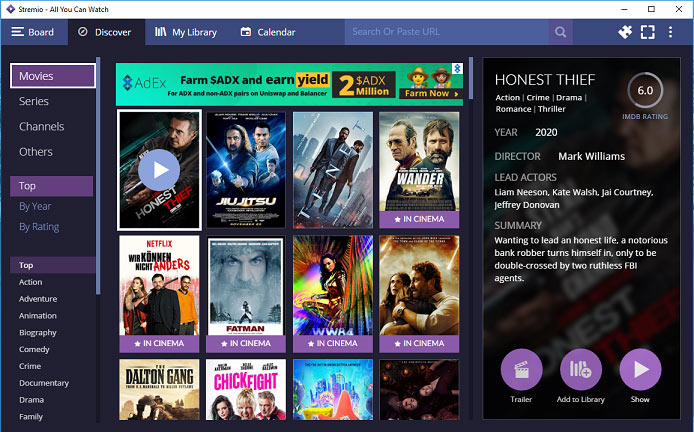694x432 pixels.
Task: Filter by Drama genre
Action: (31, 400)
